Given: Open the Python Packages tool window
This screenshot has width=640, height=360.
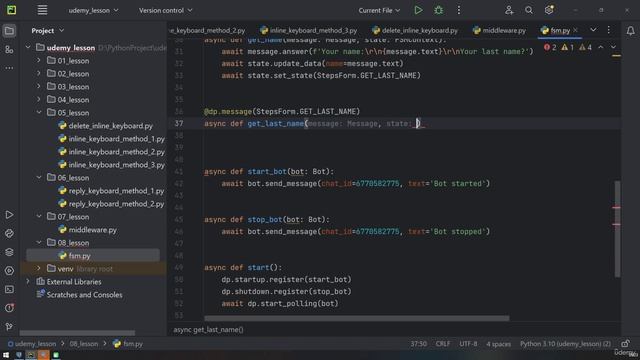Looking at the screenshot, I should [9, 252].
